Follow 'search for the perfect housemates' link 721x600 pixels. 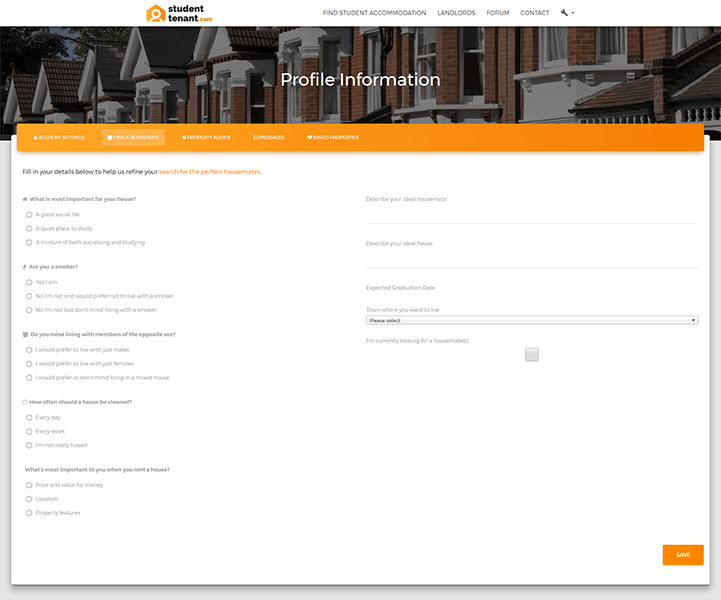pos(210,172)
